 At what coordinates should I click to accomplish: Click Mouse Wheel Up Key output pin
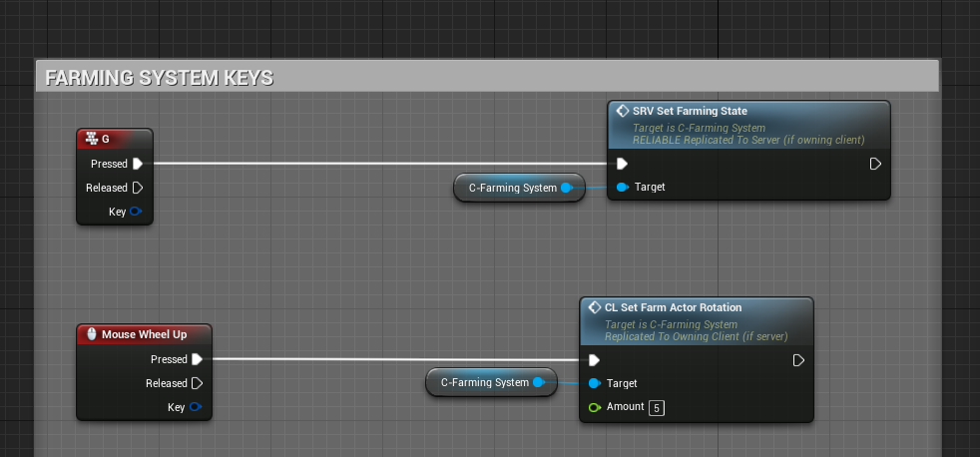(195, 407)
